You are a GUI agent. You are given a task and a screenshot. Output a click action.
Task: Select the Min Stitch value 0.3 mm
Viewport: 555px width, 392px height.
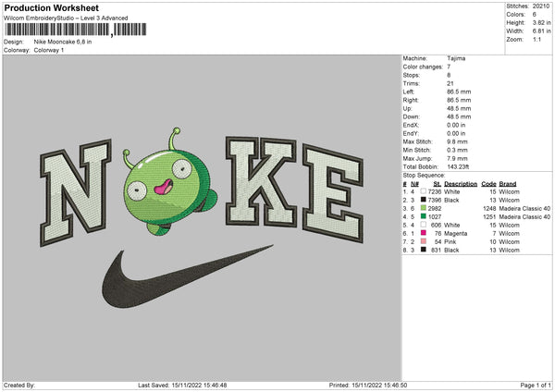pos(457,150)
